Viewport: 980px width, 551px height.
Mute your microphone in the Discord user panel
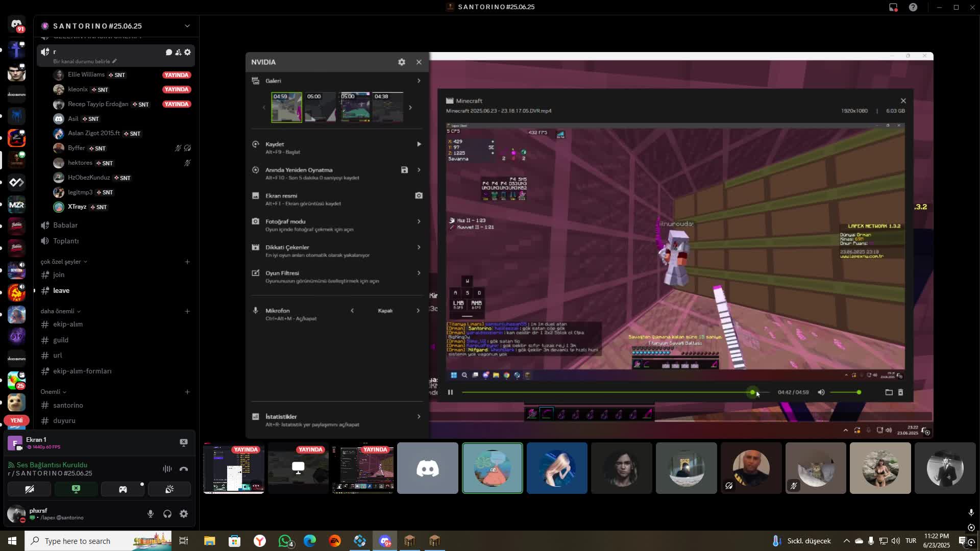151,514
